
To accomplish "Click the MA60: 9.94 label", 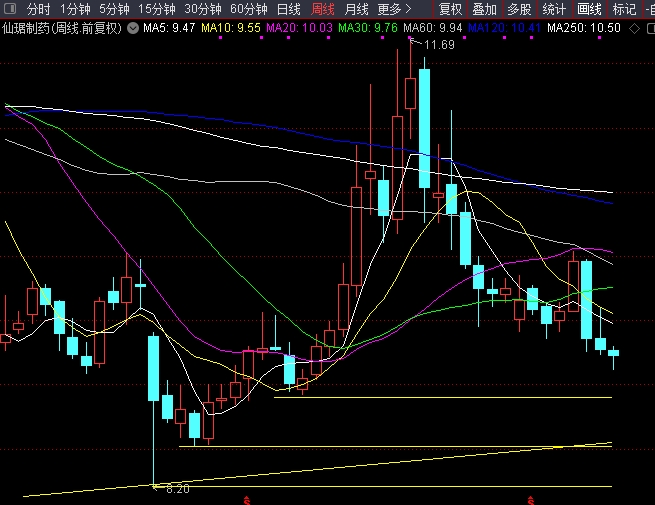I will pos(433,28).
